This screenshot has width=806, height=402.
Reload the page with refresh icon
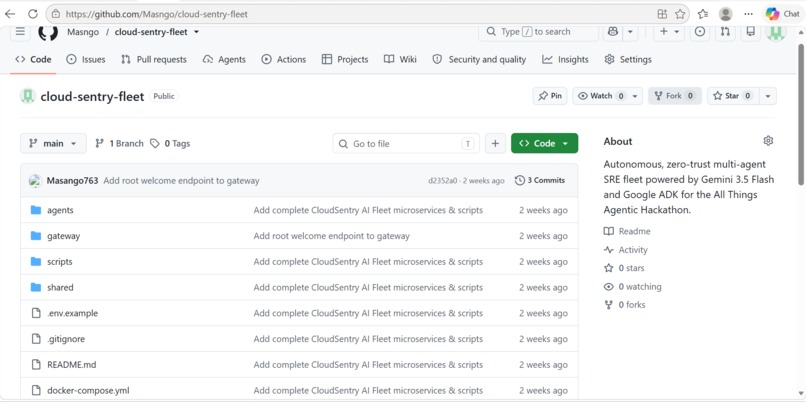[33, 14]
